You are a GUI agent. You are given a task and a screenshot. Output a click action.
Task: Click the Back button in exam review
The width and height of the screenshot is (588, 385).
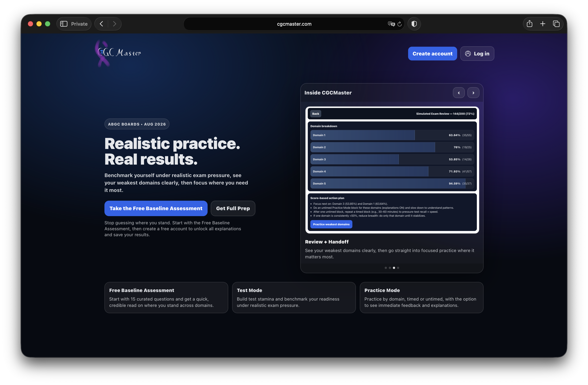(316, 114)
